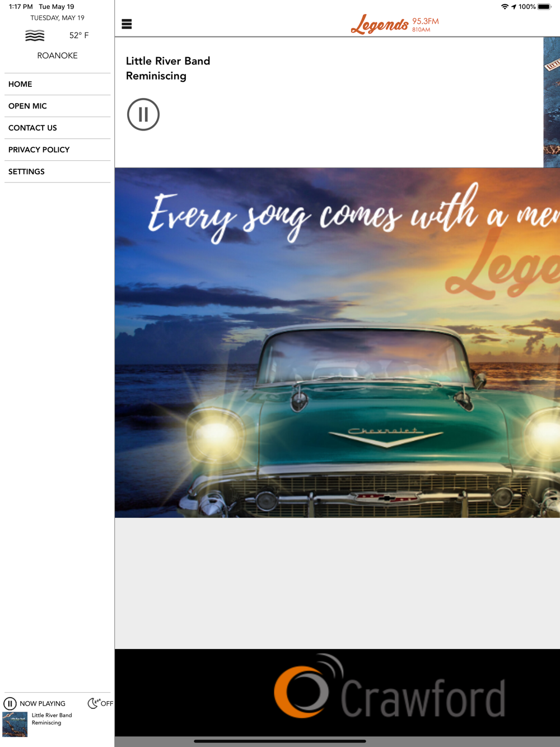The width and height of the screenshot is (560, 747).
Task: Tap the album cover strip at the right edge
Action: [552, 102]
